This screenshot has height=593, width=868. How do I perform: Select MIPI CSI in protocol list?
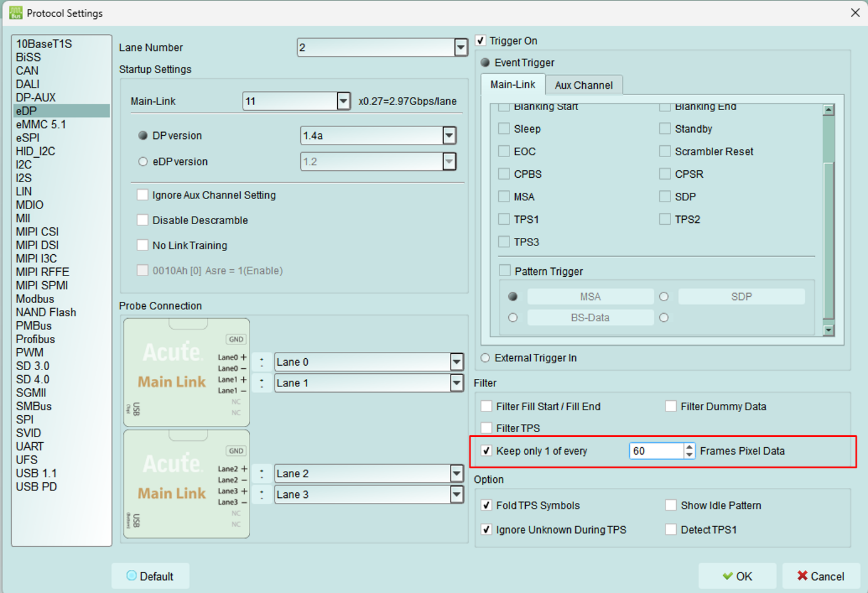pyautogui.click(x=38, y=232)
